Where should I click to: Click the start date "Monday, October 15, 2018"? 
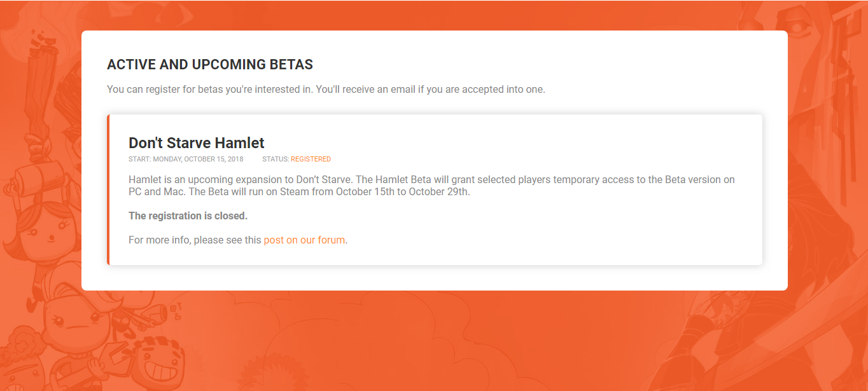[198, 160]
